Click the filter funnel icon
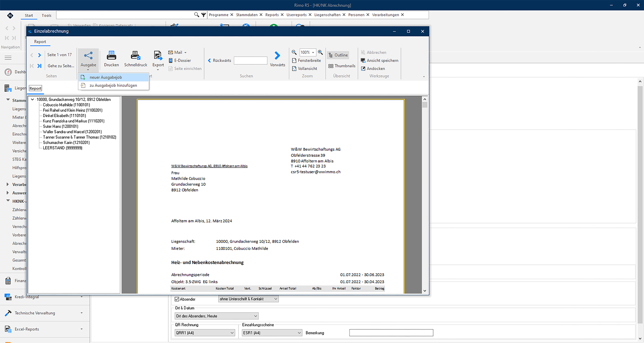 203,15
